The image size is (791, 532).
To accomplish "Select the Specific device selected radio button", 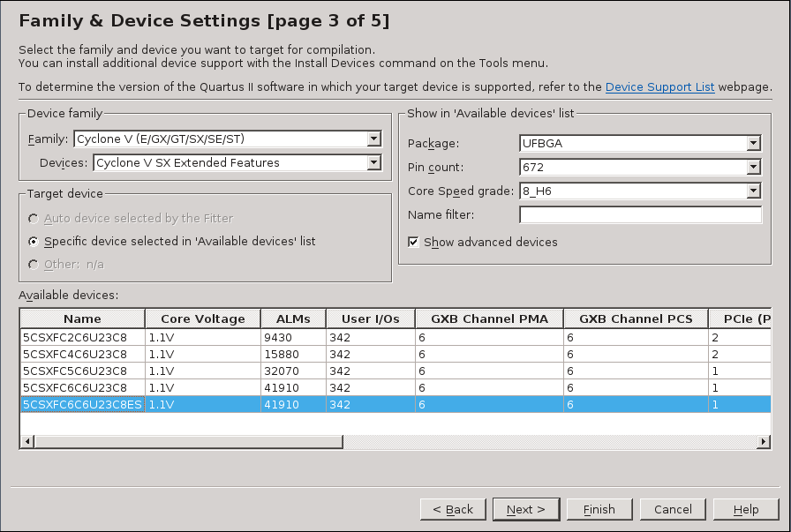I will pos(34,241).
